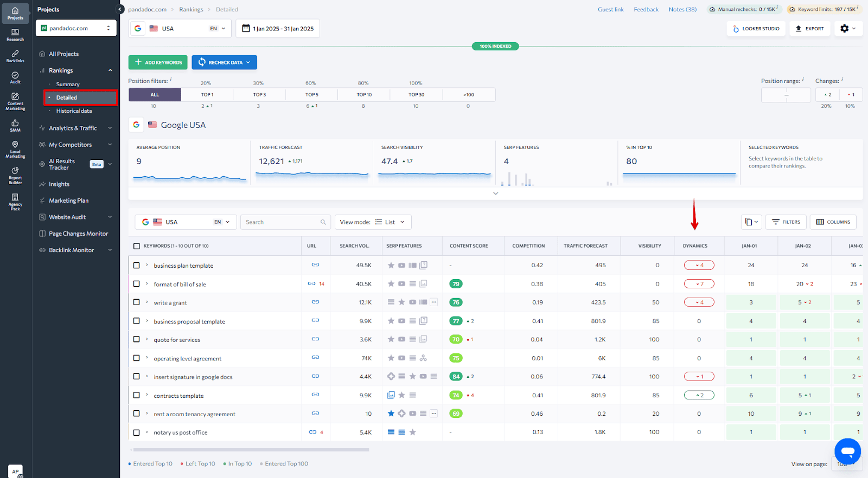Open the View mode List dropdown

pyautogui.click(x=373, y=222)
